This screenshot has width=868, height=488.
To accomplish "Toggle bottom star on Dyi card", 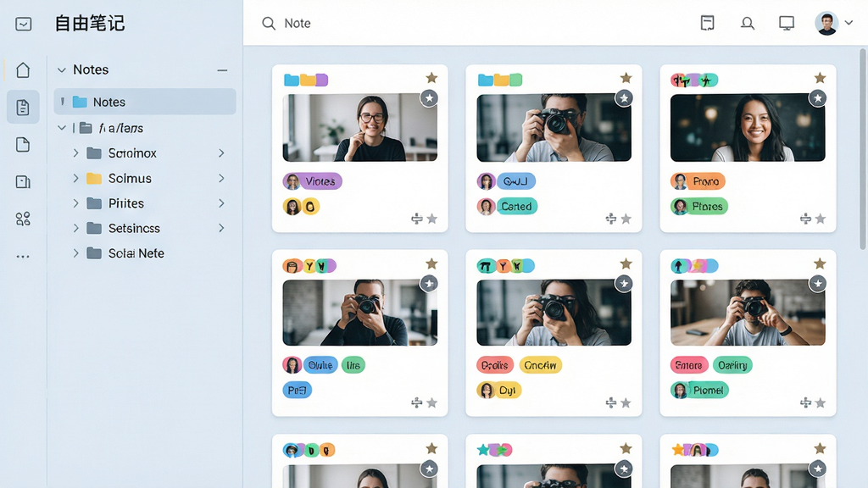I will [x=626, y=402].
